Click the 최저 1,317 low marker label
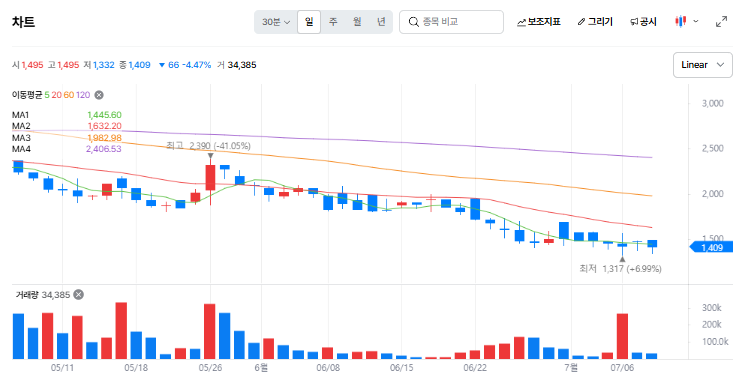The width and height of the screenshot is (744, 382). (620, 269)
